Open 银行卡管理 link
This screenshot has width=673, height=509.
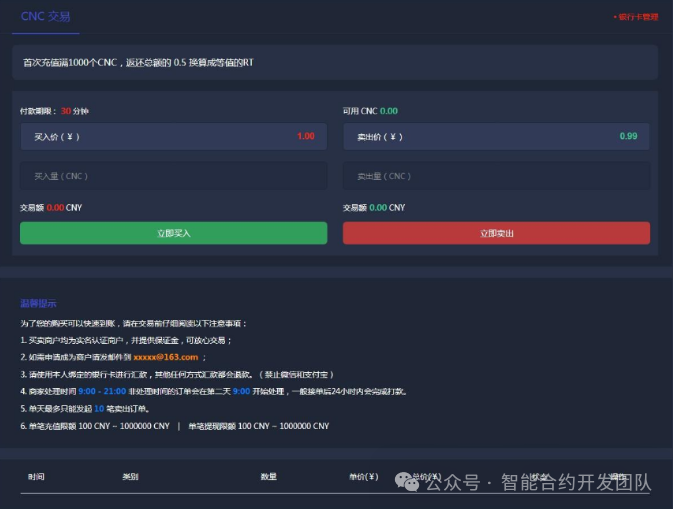(637, 17)
